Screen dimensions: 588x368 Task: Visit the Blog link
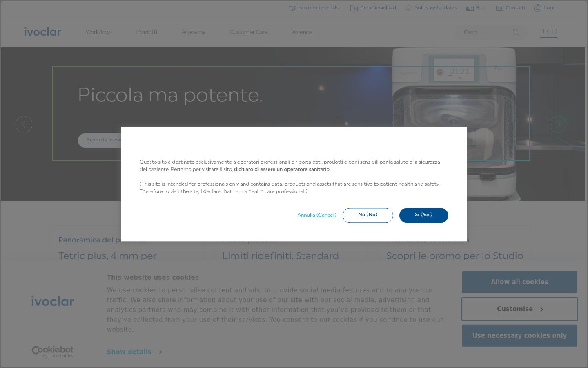coord(481,8)
